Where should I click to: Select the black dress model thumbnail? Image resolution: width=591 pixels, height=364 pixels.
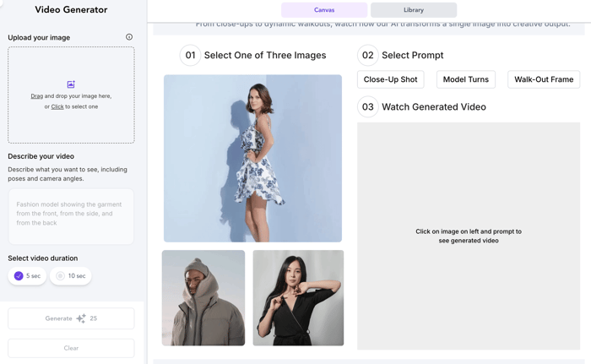point(298,297)
